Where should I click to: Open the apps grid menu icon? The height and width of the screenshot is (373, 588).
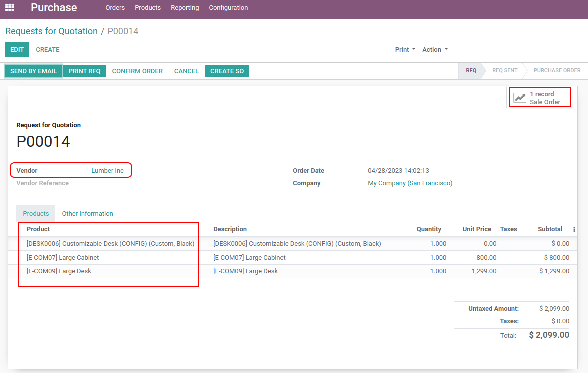coord(10,8)
